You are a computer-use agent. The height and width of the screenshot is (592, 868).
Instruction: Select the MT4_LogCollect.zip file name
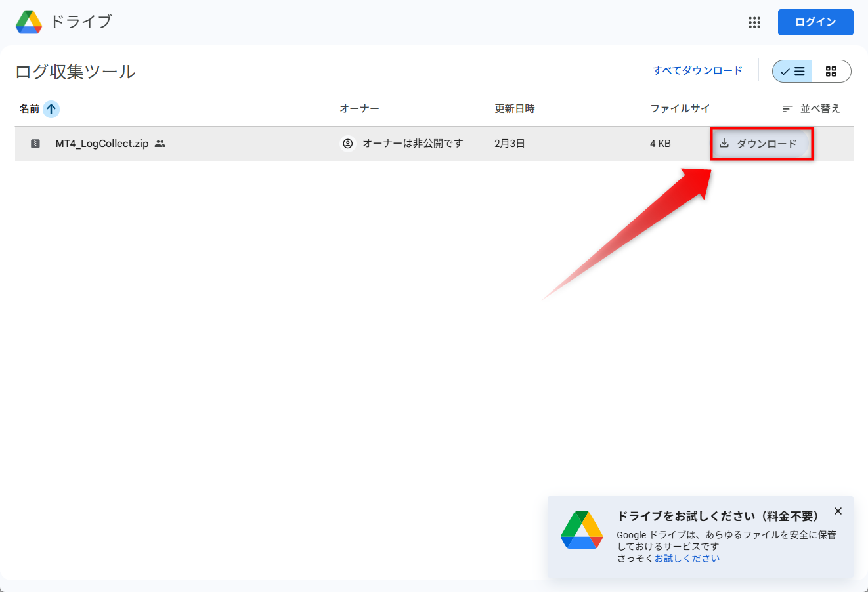click(x=102, y=144)
